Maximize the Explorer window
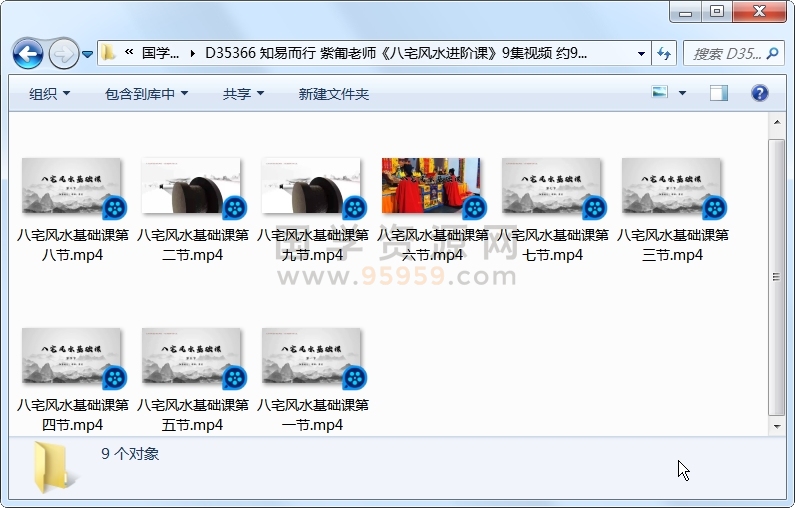 pos(717,12)
